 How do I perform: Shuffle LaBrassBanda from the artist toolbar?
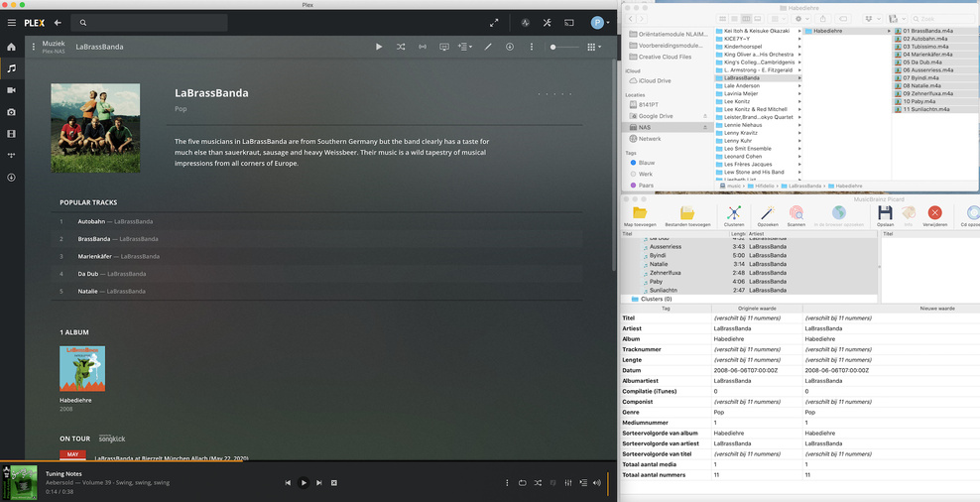(x=401, y=47)
